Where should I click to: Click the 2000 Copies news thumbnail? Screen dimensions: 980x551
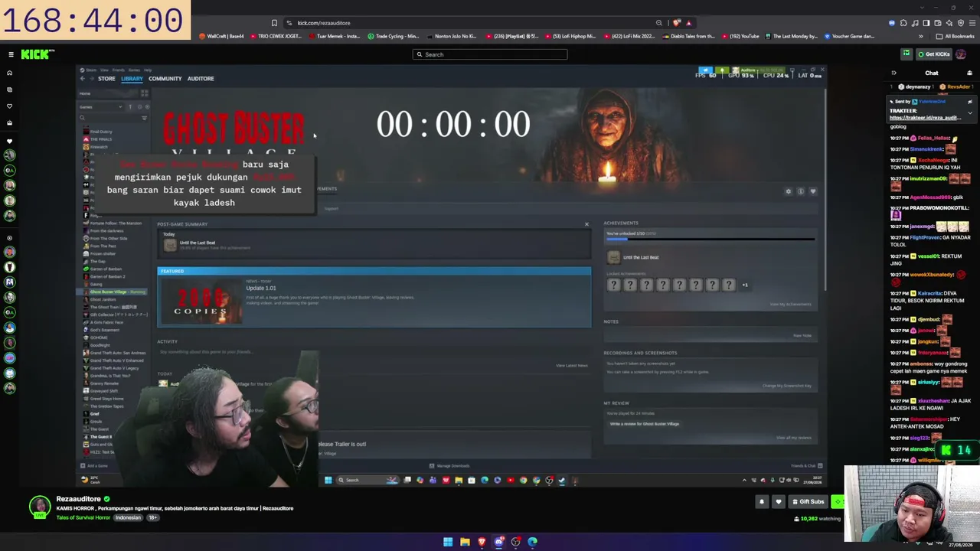201,301
